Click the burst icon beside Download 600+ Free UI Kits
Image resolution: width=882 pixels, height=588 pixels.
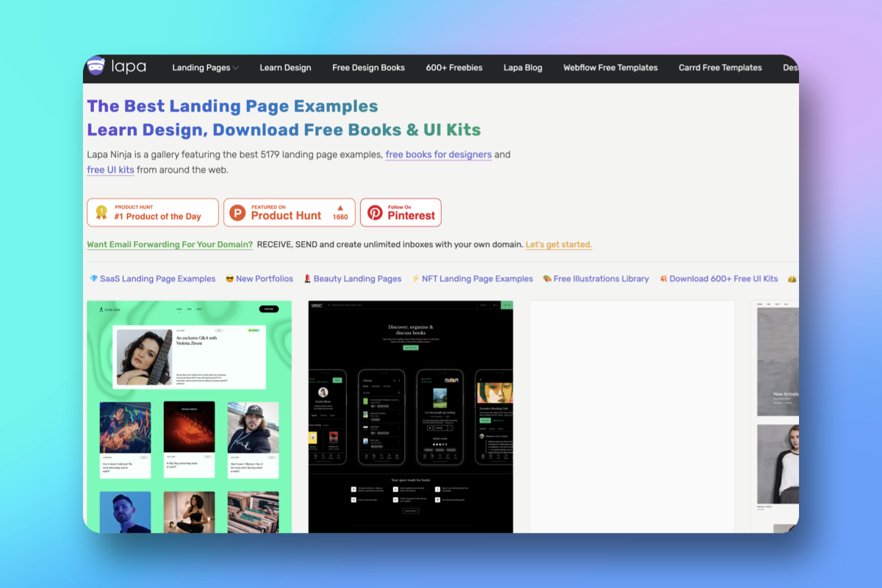coord(663,279)
